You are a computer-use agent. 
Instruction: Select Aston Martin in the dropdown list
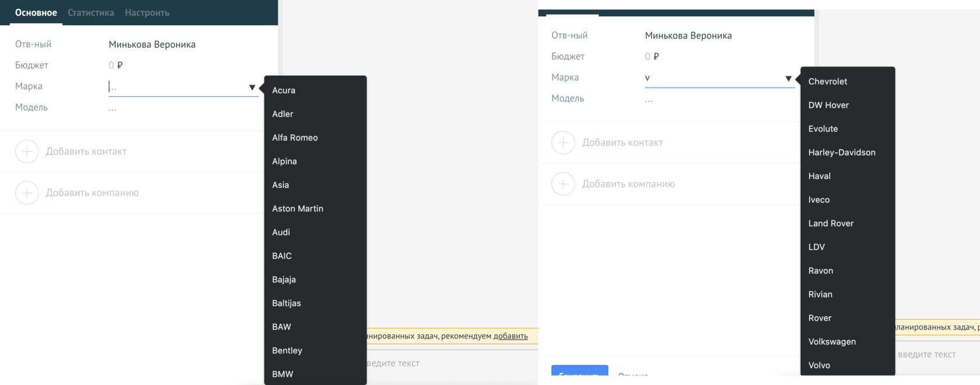pyautogui.click(x=297, y=209)
